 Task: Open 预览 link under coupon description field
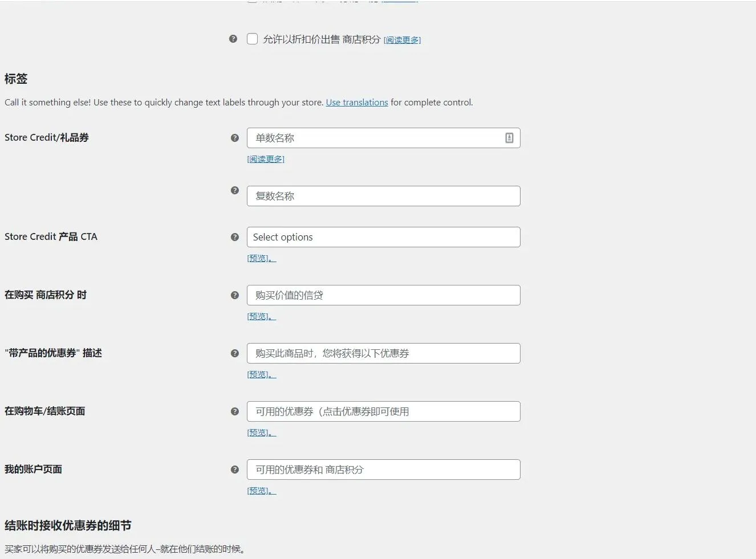[x=261, y=374]
